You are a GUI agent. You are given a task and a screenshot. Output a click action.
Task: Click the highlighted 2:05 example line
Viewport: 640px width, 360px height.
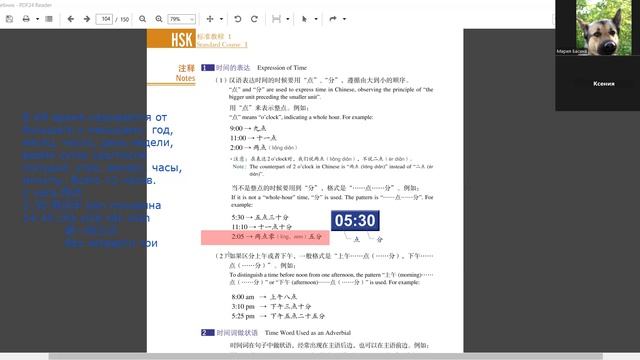265,237
